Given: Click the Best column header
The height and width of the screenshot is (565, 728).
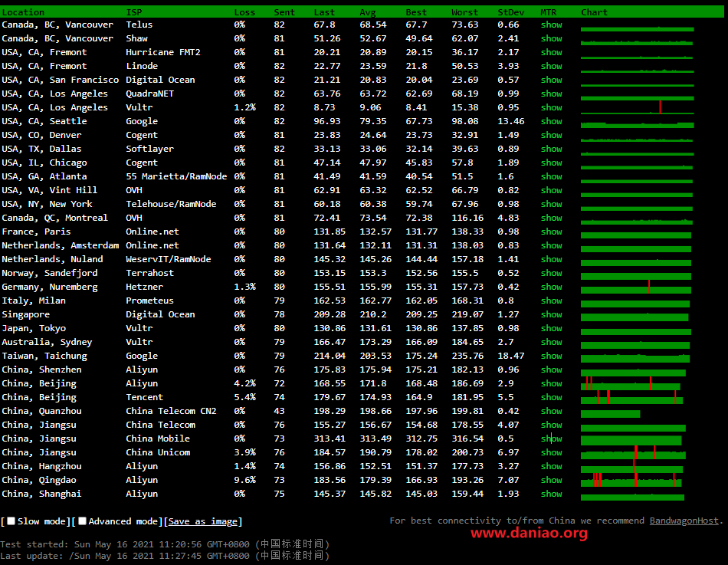Looking at the screenshot, I should point(416,12).
